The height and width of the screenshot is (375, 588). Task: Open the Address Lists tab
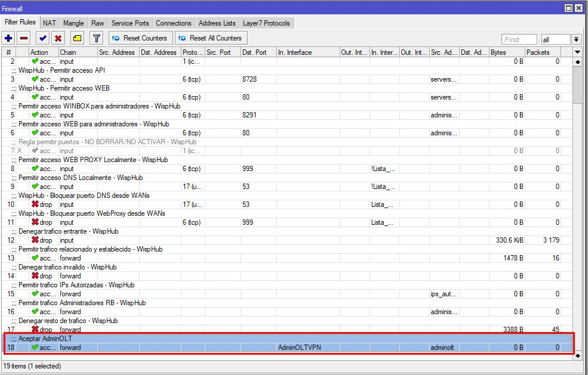pyautogui.click(x=217, y=23)
